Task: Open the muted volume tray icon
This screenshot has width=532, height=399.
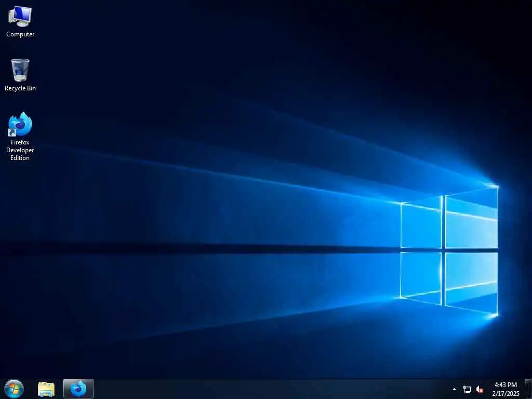Action: 480,390
